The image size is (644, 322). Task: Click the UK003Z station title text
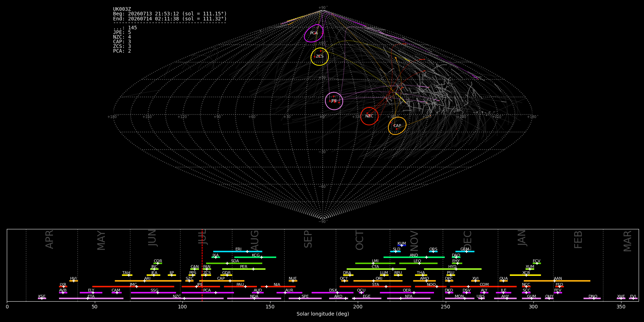point(122,9)
